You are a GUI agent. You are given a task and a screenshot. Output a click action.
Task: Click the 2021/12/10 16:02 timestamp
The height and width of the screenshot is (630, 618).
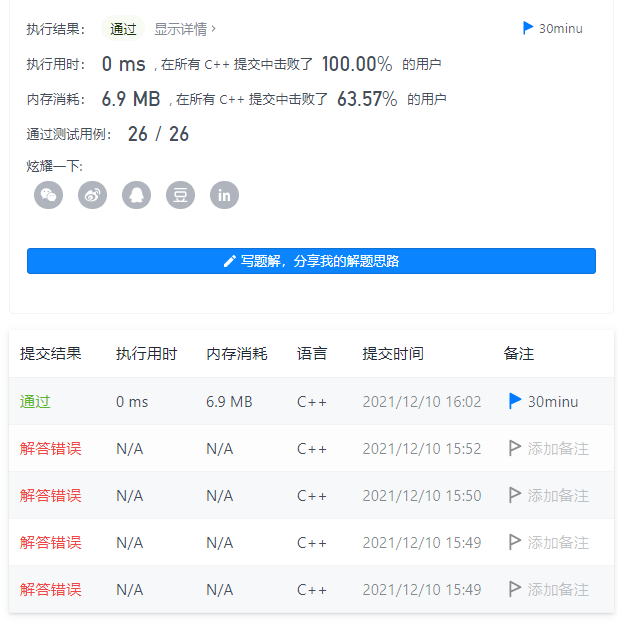click(422, 401)
